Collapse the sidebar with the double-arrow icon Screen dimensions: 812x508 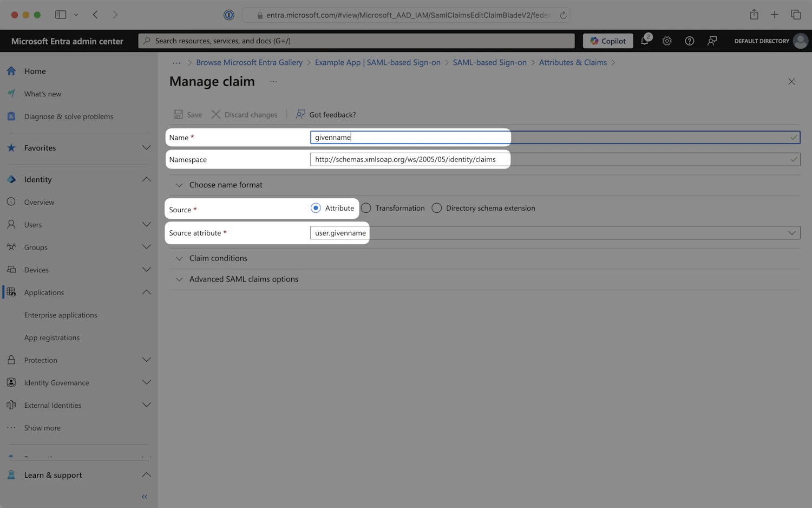(x=145, y=497)
